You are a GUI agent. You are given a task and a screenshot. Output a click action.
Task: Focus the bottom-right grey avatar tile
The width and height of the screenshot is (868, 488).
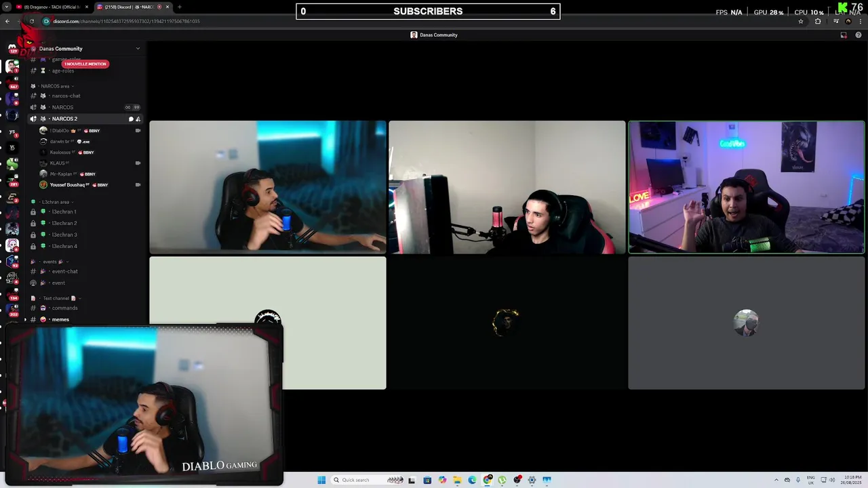[747, 323]
